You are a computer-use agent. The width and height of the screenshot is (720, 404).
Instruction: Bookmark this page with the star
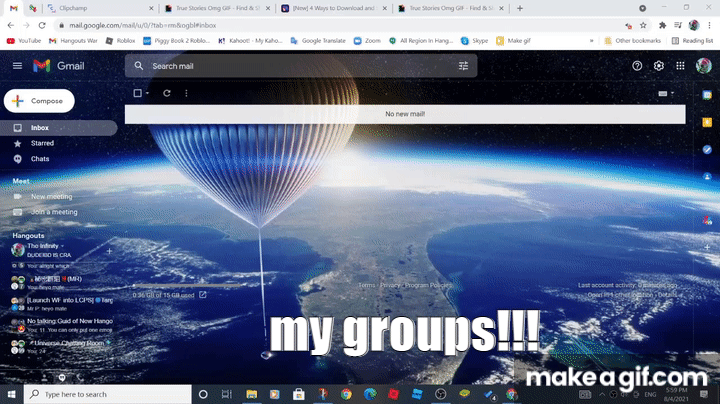(642, 25)
